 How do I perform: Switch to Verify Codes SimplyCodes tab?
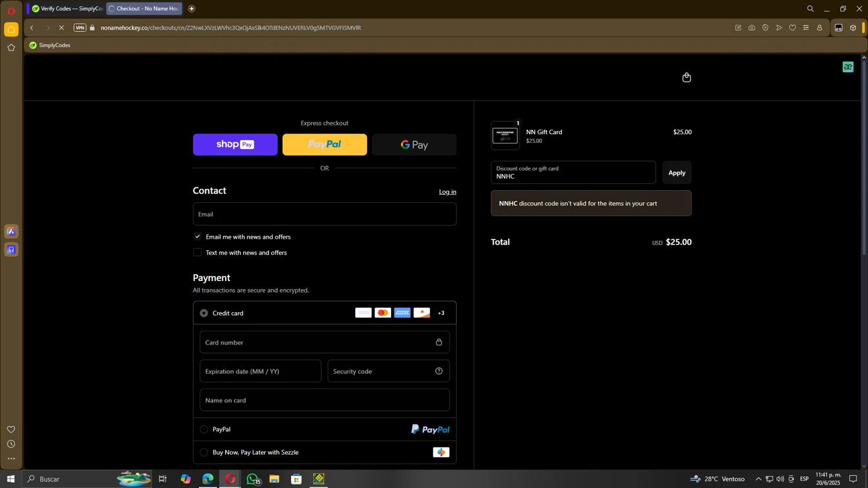point(67,9)
